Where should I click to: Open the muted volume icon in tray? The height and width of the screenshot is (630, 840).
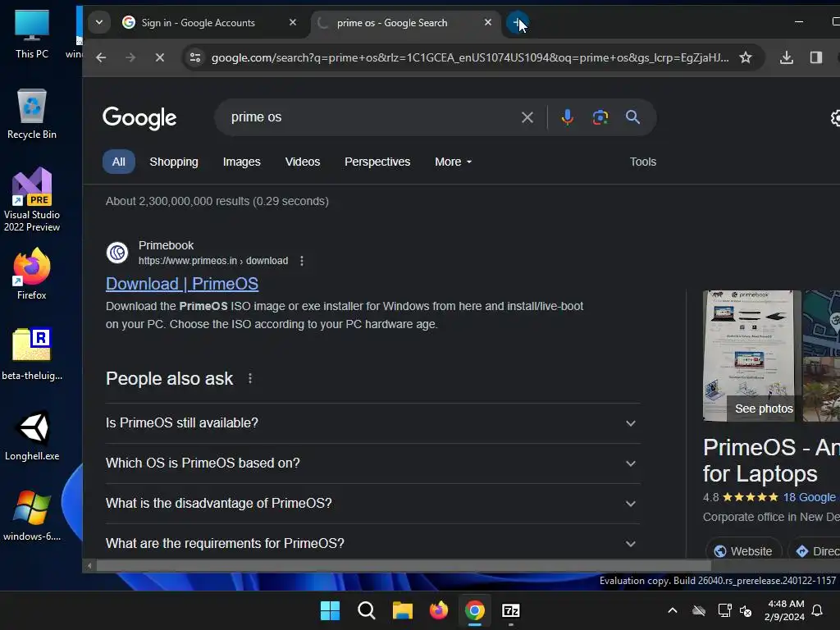pos(745,610)
